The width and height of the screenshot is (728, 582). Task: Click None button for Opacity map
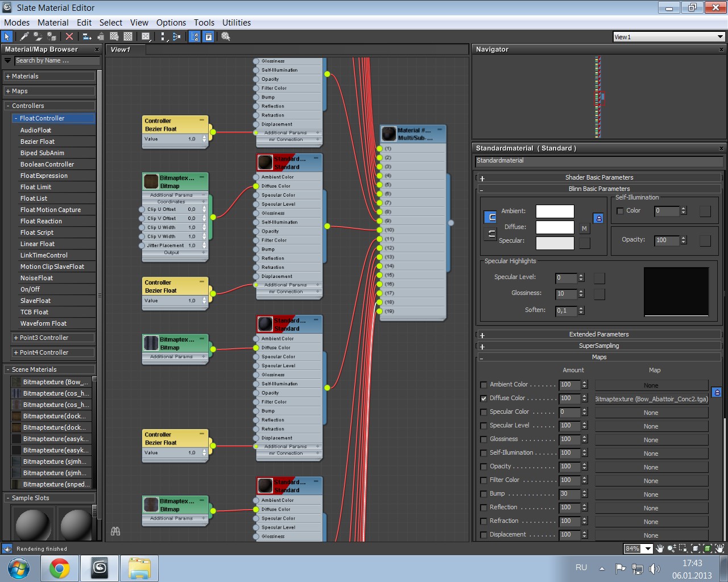pos(652,467)
